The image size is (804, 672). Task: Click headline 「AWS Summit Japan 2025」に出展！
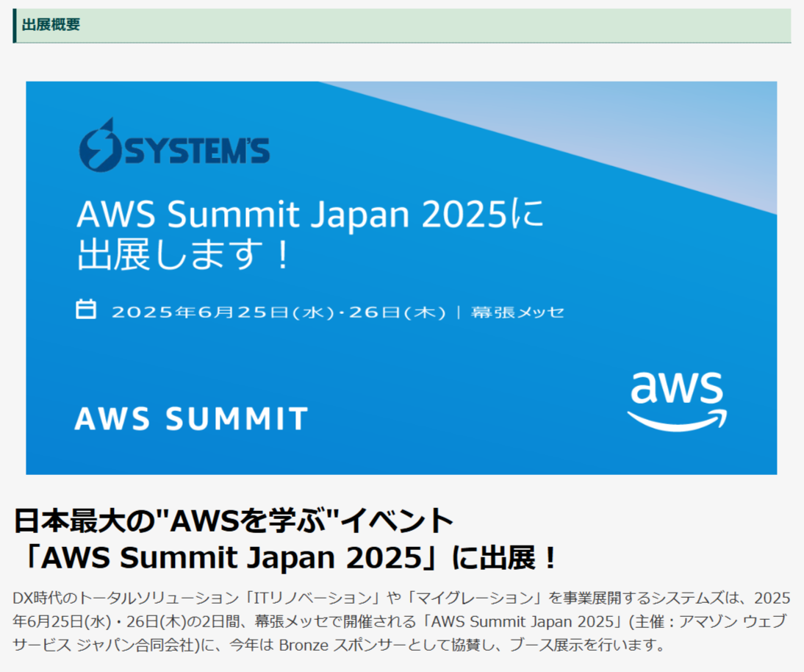[286, 557]
